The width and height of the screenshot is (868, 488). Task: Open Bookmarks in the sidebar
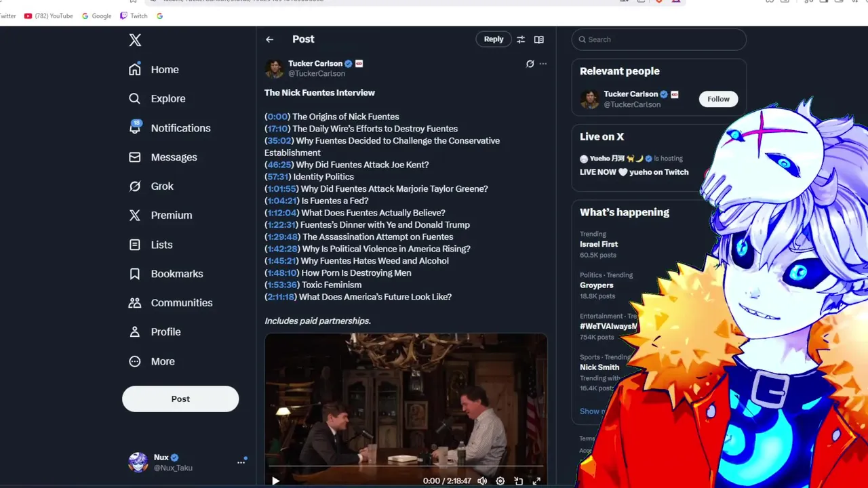(165, 274)
